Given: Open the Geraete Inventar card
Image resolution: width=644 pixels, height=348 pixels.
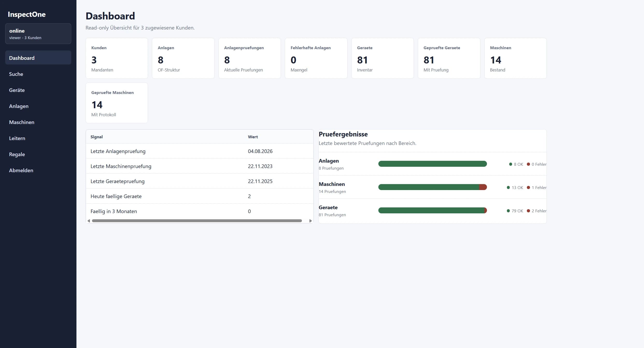Looking at the screenshot, I should point(383,58).
